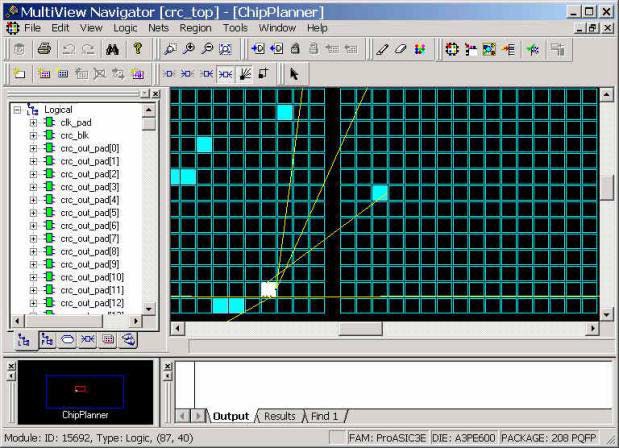Screen dimensions: 619x448
Task: Select the pencil draw tool icon
Action: [382, 49]
